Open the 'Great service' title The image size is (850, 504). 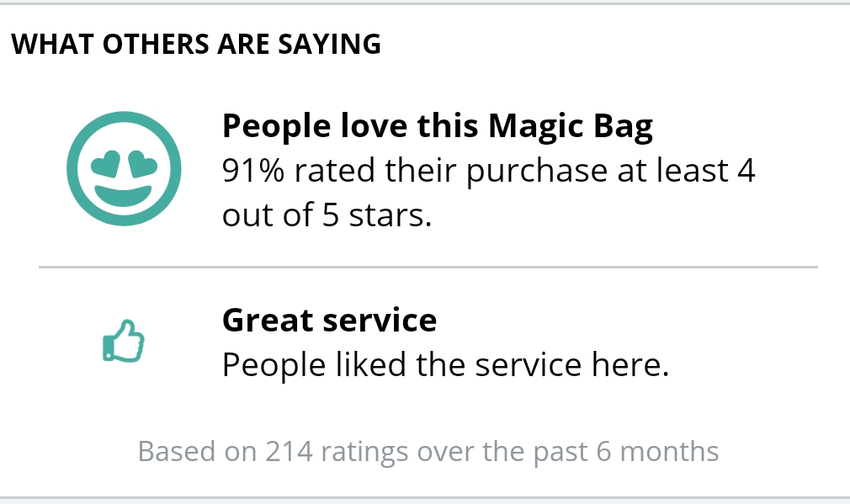(x=330, y=320)
